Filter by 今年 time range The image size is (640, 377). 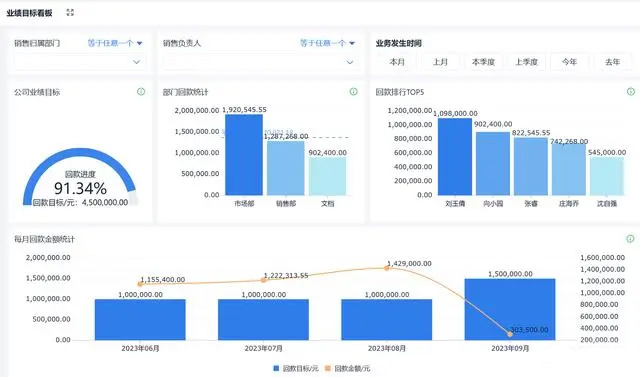(x=569, y=62)
